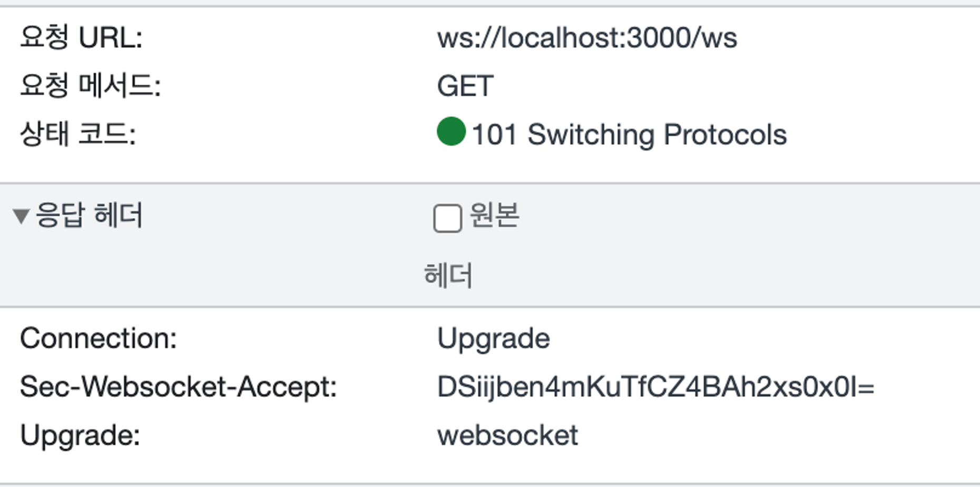Click the DSiijben4mKuTfCZ4BAh2xs0x0I= accept value

656,387
